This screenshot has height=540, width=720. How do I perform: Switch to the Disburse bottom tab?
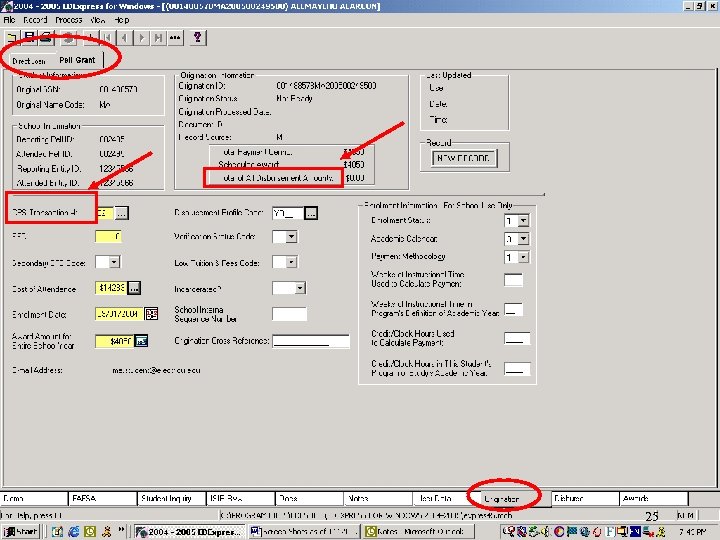(585, 498)
